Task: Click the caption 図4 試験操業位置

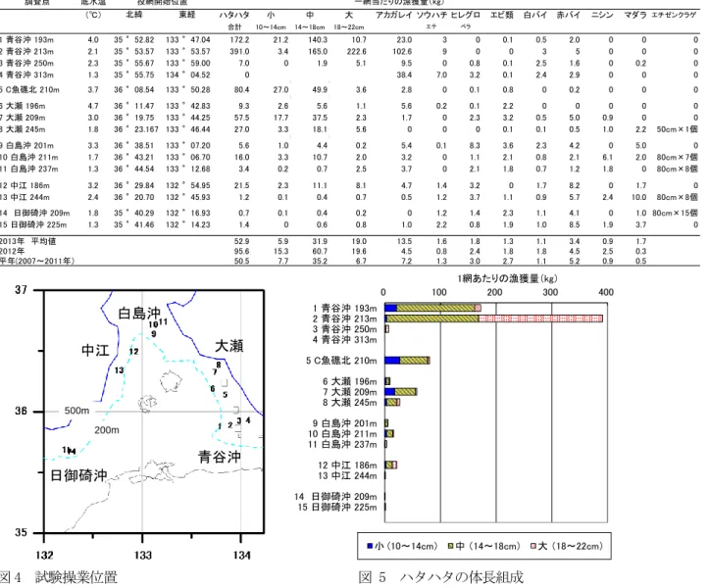Action: [59, 577]
